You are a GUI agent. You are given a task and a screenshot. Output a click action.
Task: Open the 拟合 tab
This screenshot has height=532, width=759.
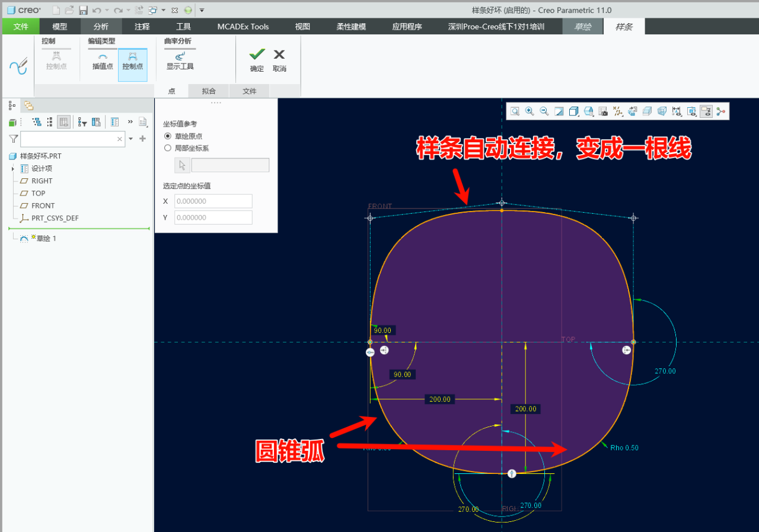point(208,91)
